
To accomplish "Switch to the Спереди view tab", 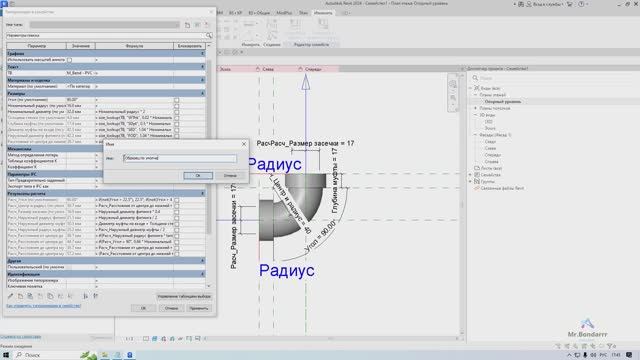I will 313,69.
